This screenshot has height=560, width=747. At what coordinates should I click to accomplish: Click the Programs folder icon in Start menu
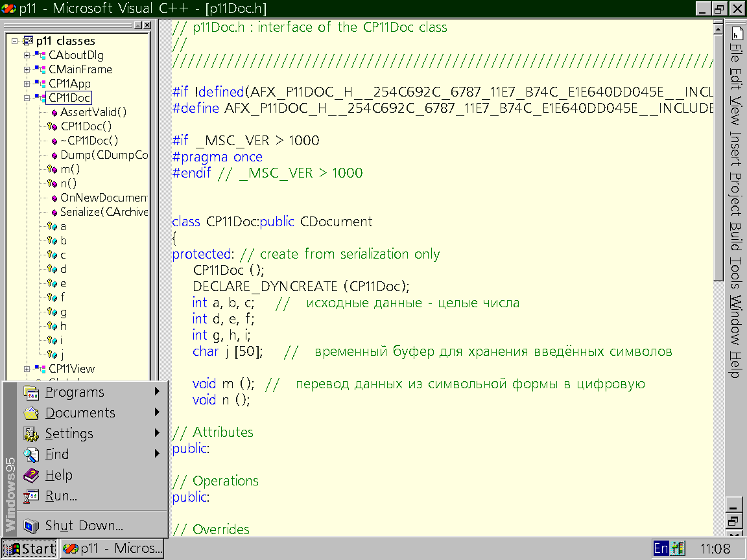31,392
